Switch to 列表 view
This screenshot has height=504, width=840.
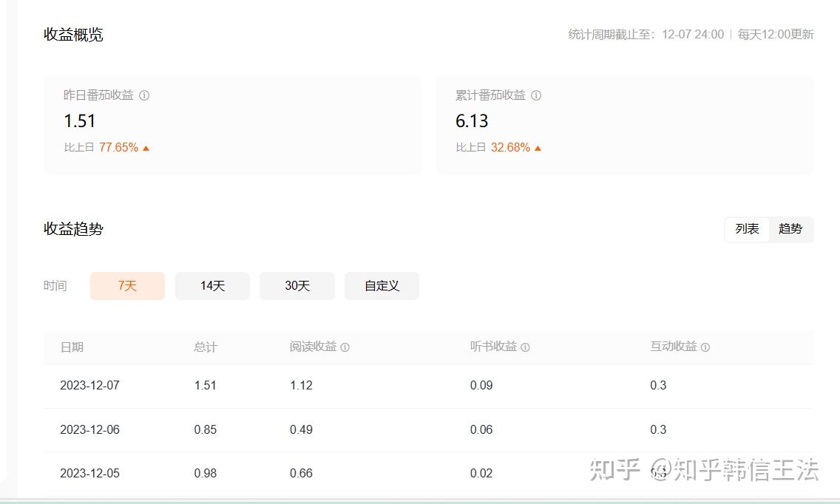click(x=747, y=229)
